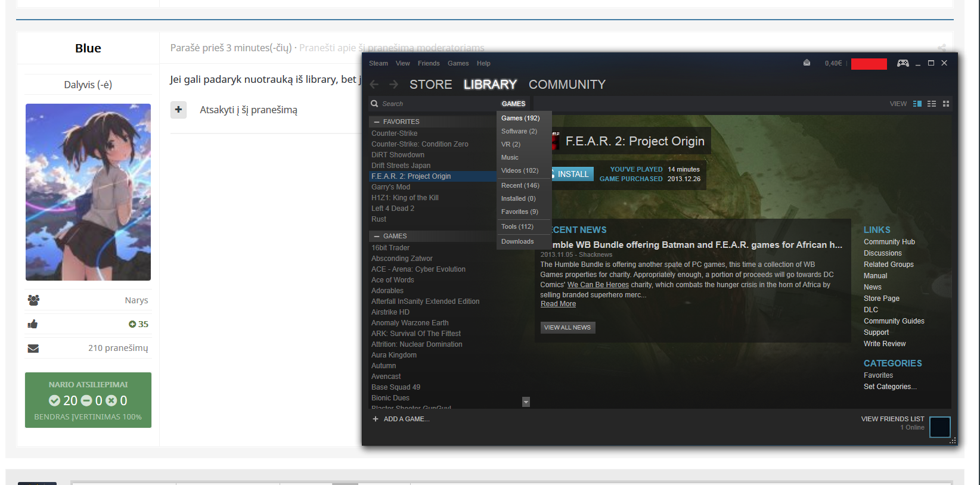Click Set Categories... link

890,387
